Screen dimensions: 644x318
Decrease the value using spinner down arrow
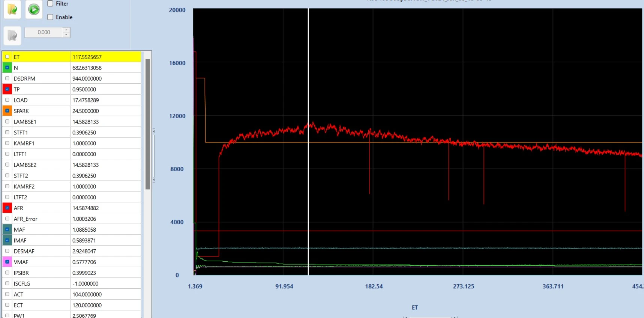pos(66,35)
